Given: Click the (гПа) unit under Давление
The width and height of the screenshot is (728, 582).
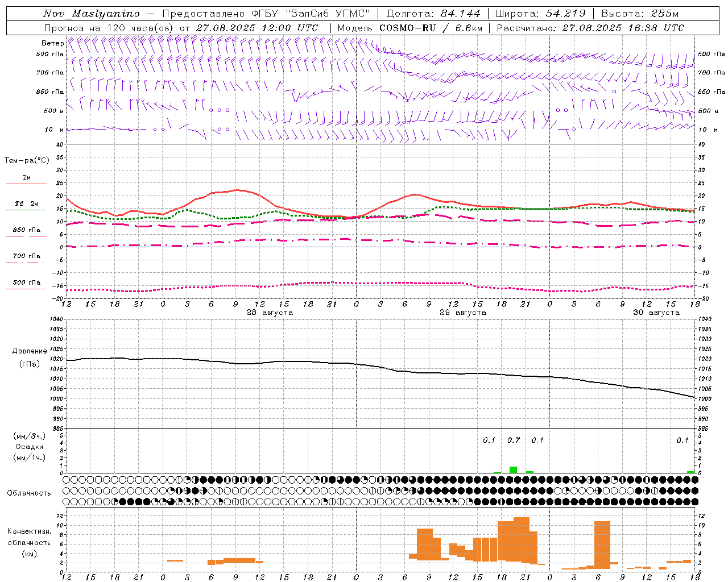Looking at the screenshot, I should pos(30,364).
